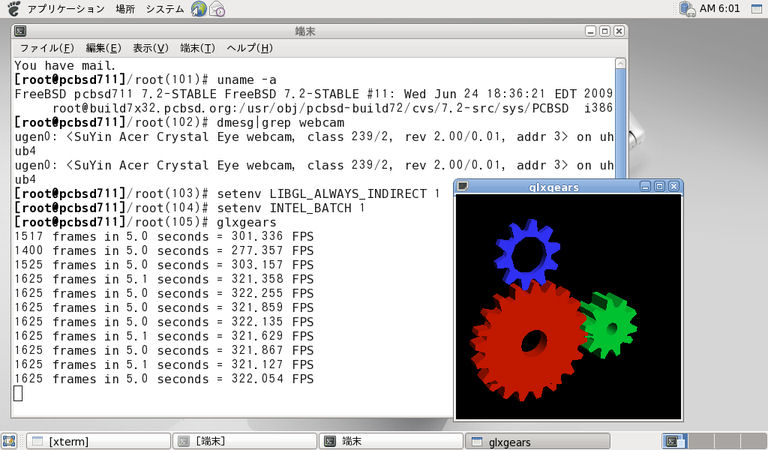Screen dimensions: 768x450
Task: Click the terminal cursor block at prompt
Action: (x=18, y=393)
